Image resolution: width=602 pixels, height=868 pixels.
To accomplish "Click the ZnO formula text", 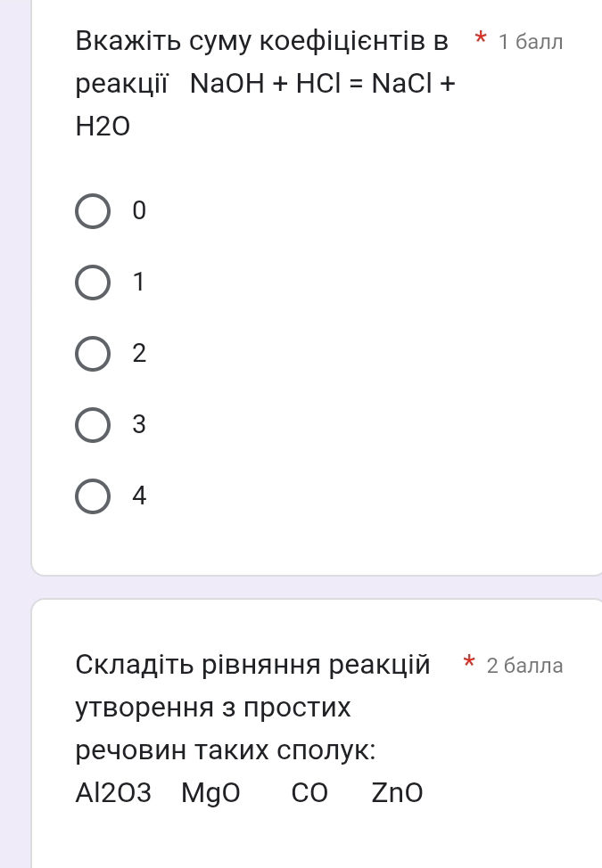I will point(398,793).
